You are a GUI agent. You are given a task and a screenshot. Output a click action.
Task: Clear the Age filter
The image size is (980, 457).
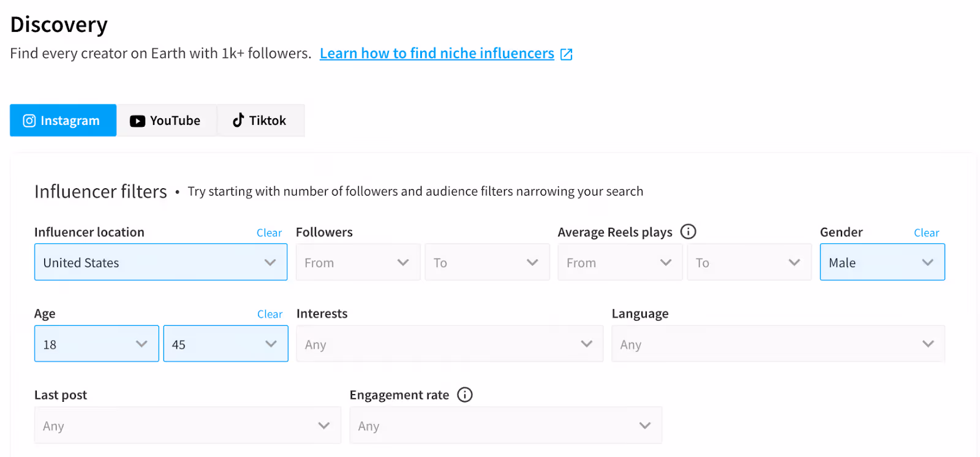pyautogui.click(x=269, y=314)
